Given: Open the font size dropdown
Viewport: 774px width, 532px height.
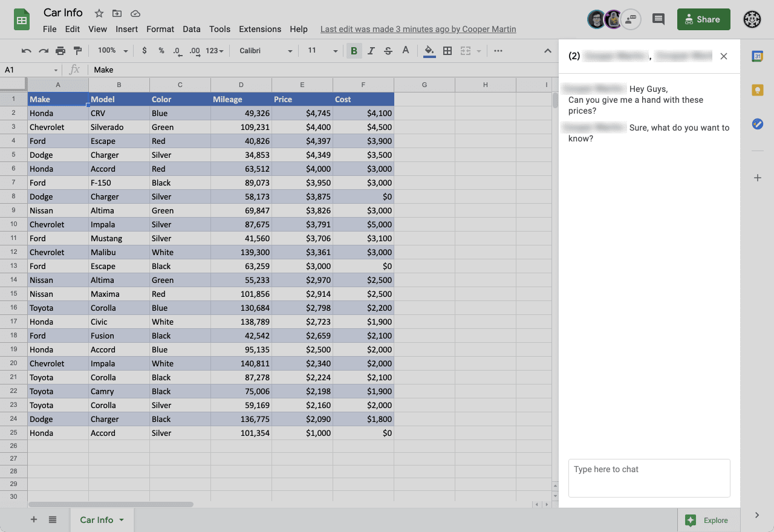Looking at the screenshot, I should click(x=320, y=51).
